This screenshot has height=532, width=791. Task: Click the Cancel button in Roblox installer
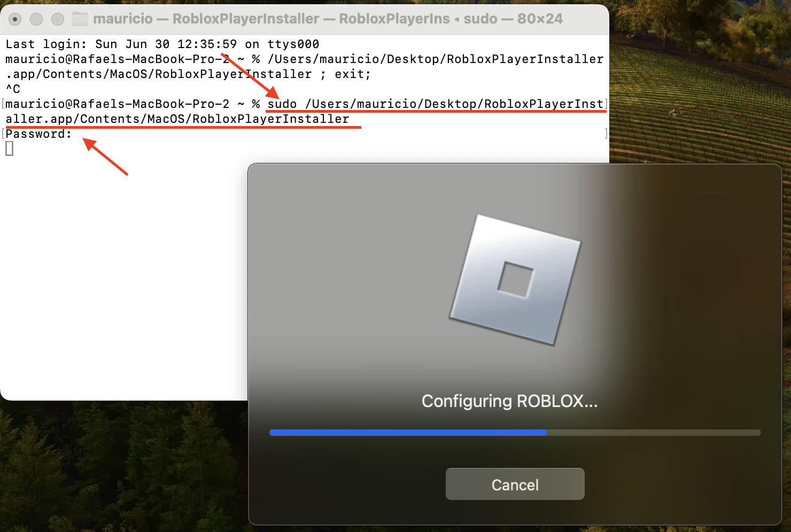point(515,484)
